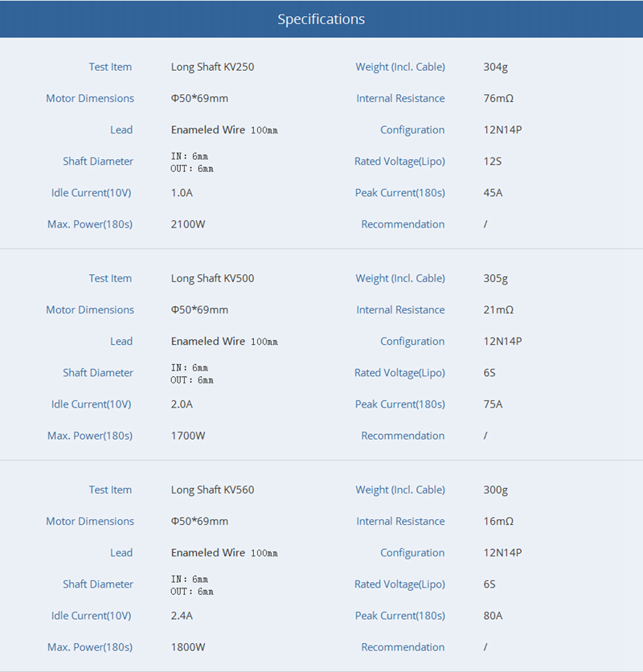Click the 2.4A idle current value
643x672 pixels.
[x=182, y=616]
